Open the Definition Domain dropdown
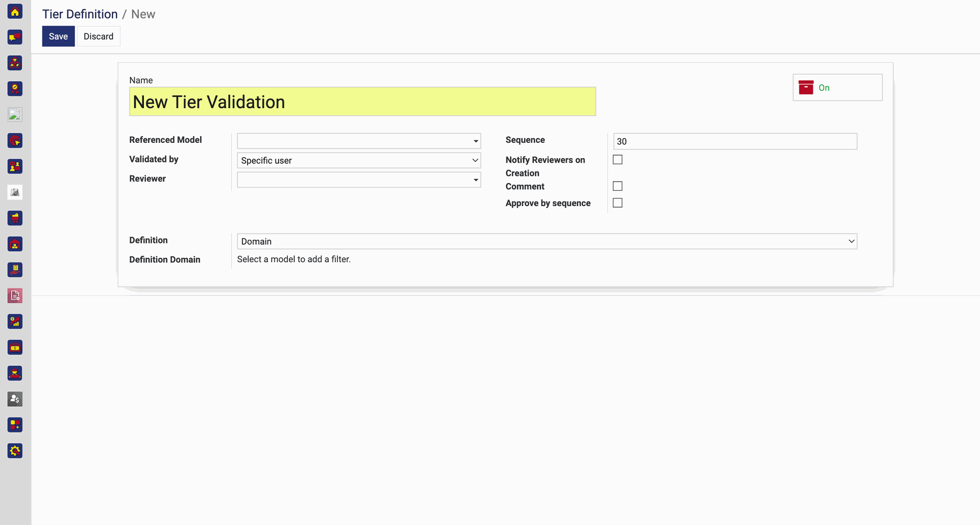Image resolution: width=980 pixels, height=525 pixels. click(547, 241)
